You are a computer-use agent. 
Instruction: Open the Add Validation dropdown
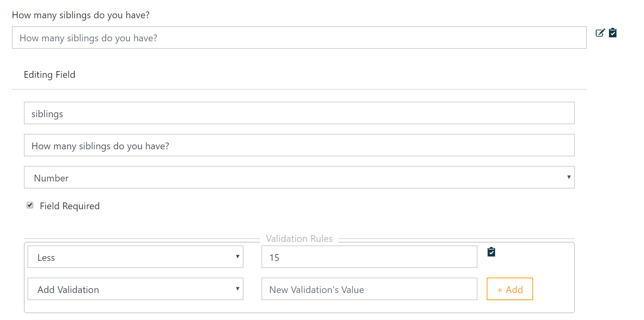(x=135, y=289)
